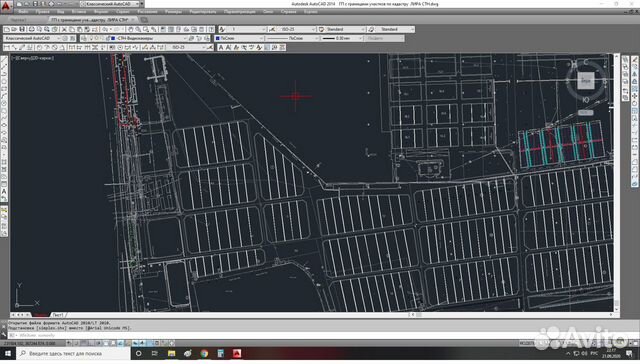Toggle Object Snap Tracking in status bar

121,343
